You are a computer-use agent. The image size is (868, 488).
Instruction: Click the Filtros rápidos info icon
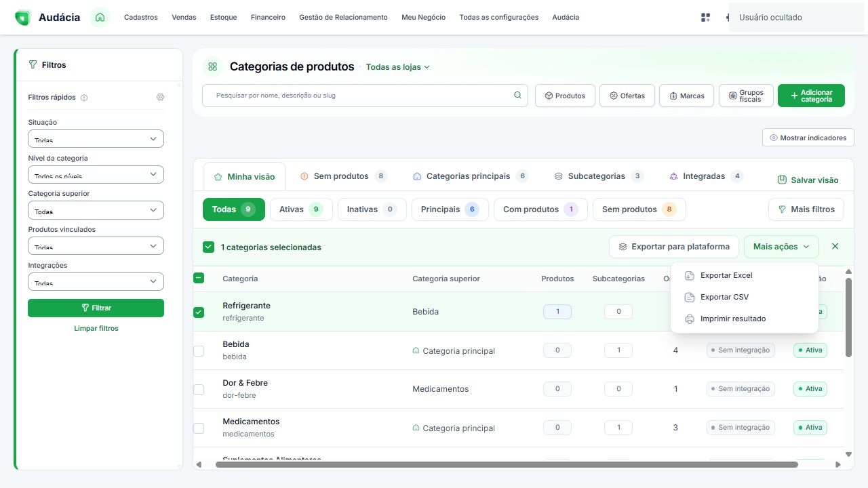point(84,98)
